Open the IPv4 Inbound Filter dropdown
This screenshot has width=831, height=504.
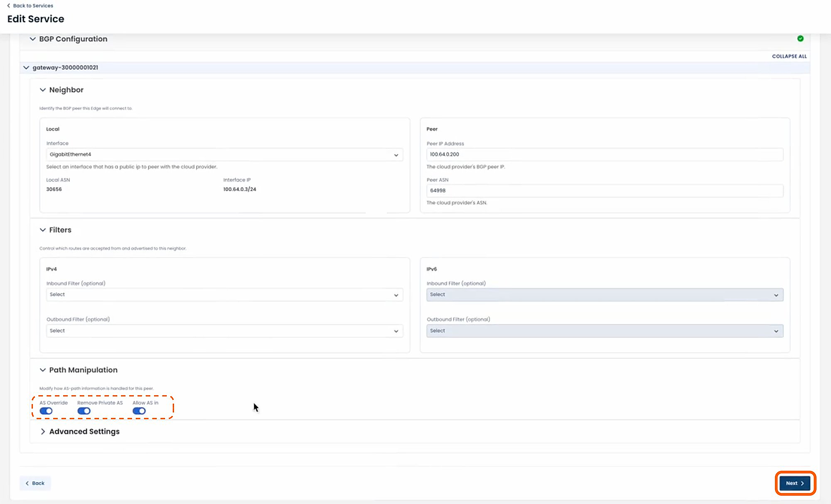click(225, 295)
